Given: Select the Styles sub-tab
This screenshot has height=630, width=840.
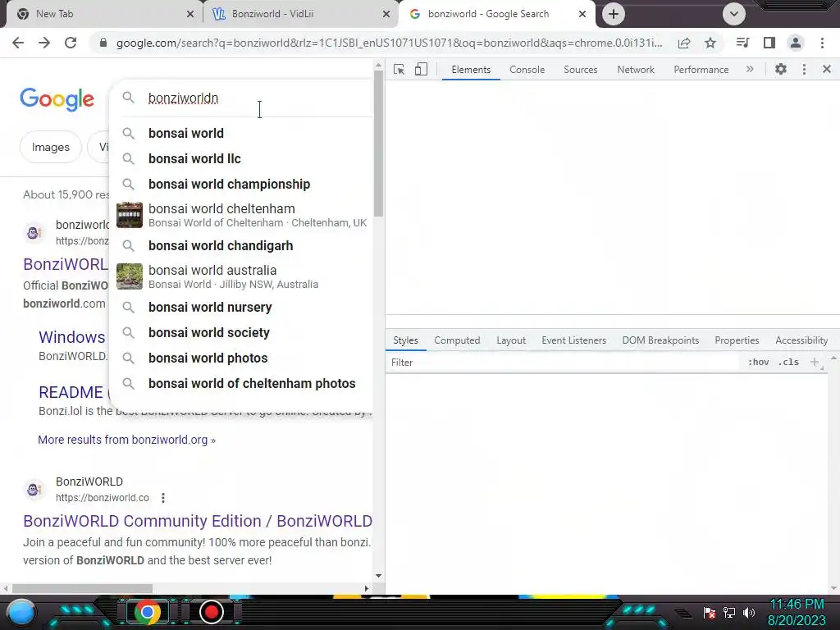Looking at the screenshot, I should pyautogui.click(x=405, y=340).
